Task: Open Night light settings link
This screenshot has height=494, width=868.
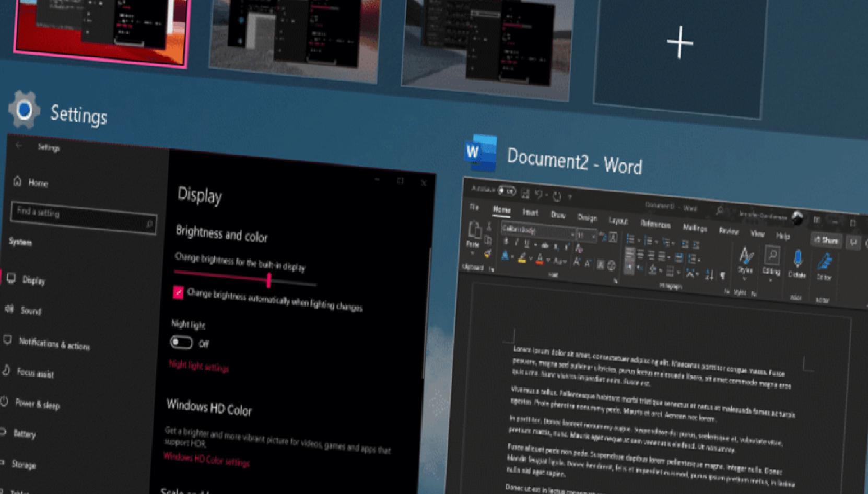Action: point(198,366)
